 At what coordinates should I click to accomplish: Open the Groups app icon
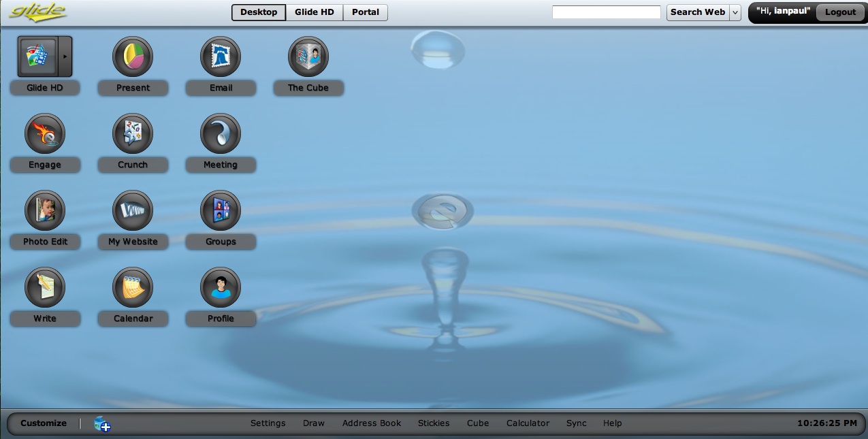221,210
